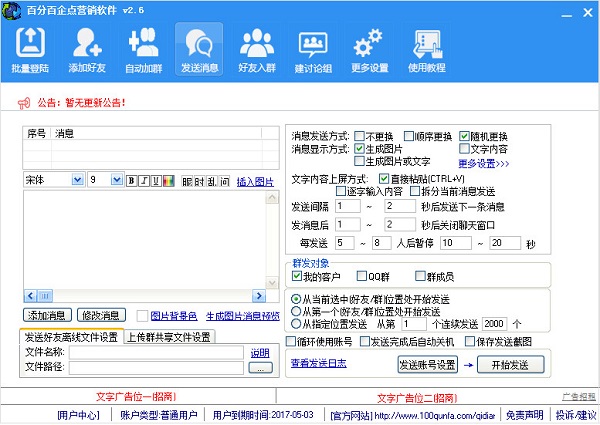Viewport: 600px width, 425px height.
Task: Enable 生成图片或文字 checkbox
Action: [x=359, y=161]
